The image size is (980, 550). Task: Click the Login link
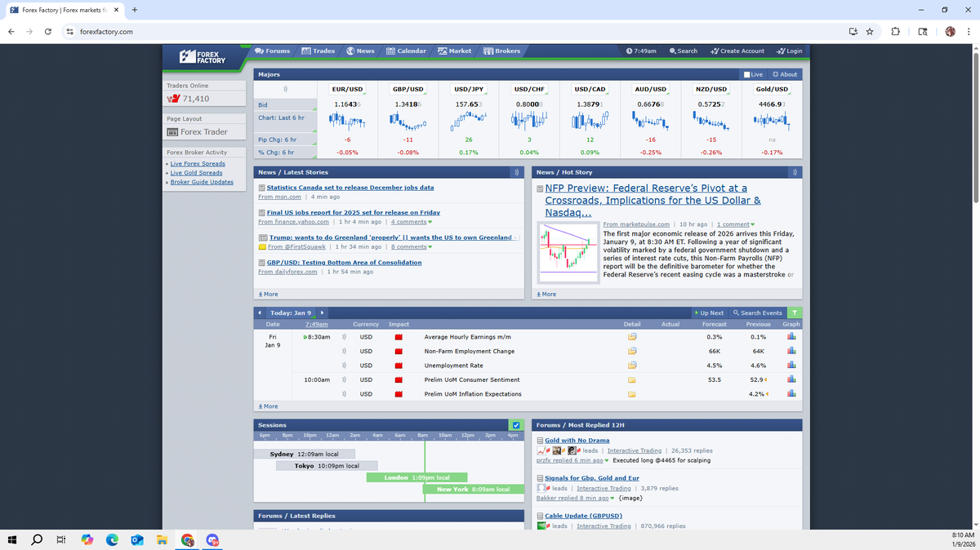(789, 51)
